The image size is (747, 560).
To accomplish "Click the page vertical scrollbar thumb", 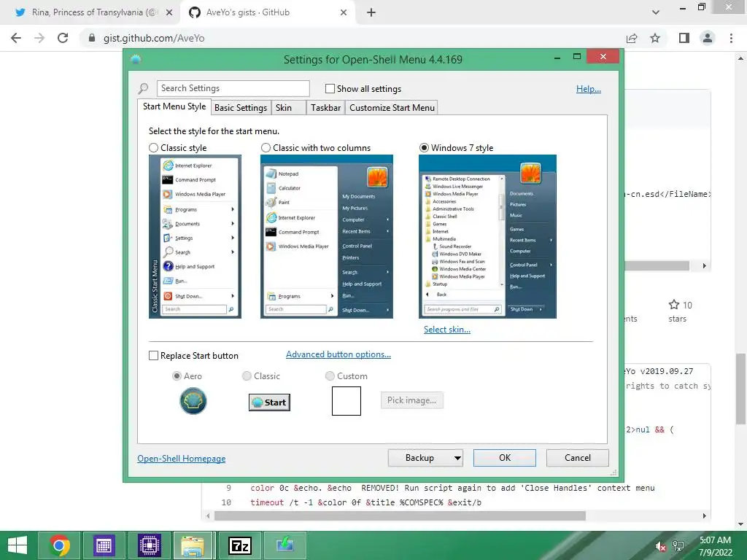I will pyautogui.click(x=740, y=389).
